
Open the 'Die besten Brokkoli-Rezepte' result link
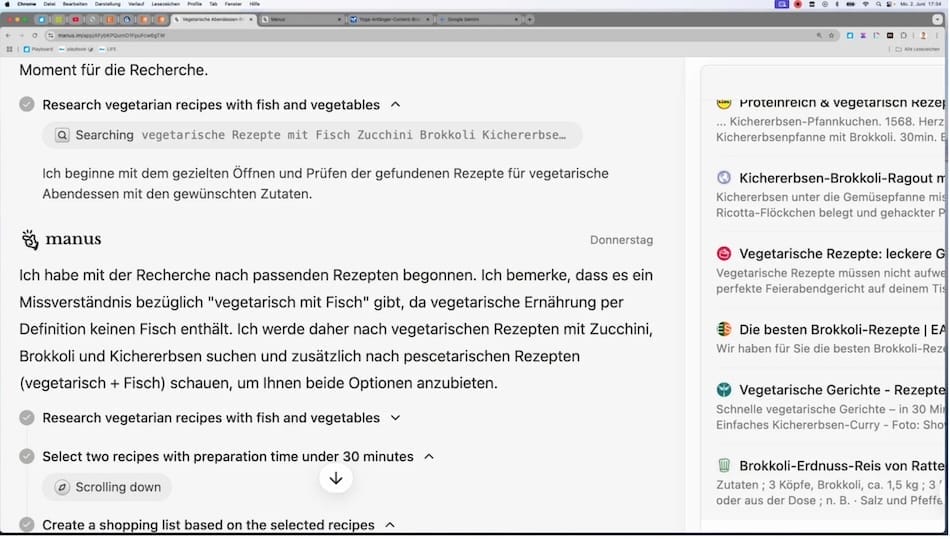(x=840, y=329)
